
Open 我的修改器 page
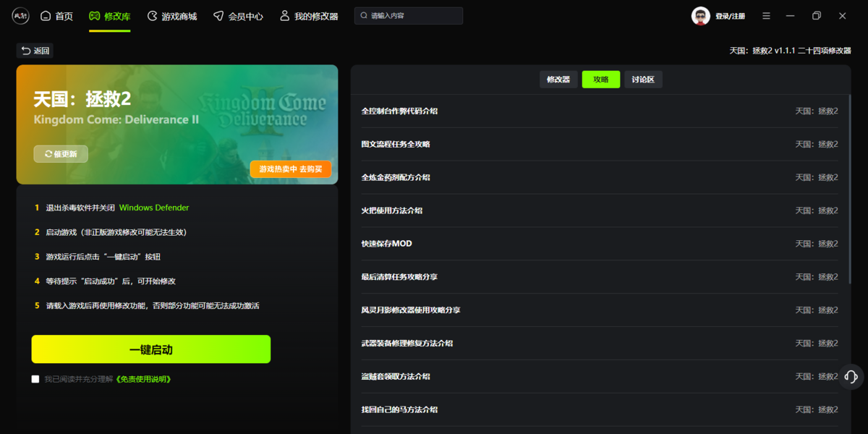pyautogui.click(x=309, y=16)
